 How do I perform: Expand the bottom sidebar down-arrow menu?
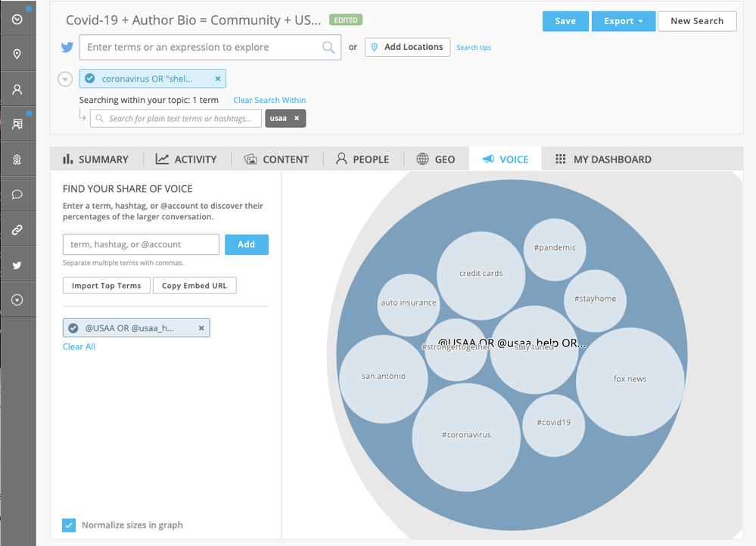click(17, 300)
